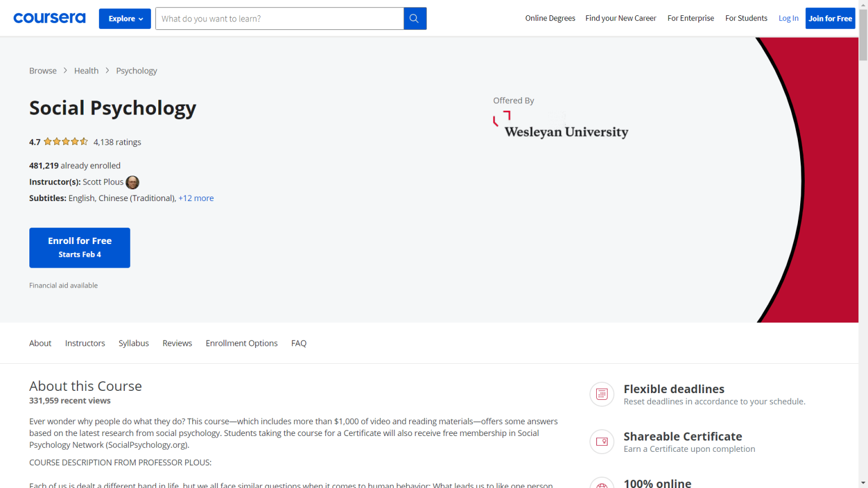This screenshot has height=488, width=868.
Task: Click the 'Shareable Certificate' heading
Action: coord(683,436)
